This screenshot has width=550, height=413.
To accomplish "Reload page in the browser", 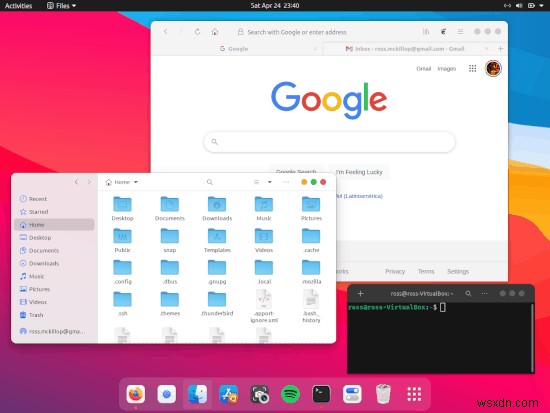I will click(x=197, y=32).
